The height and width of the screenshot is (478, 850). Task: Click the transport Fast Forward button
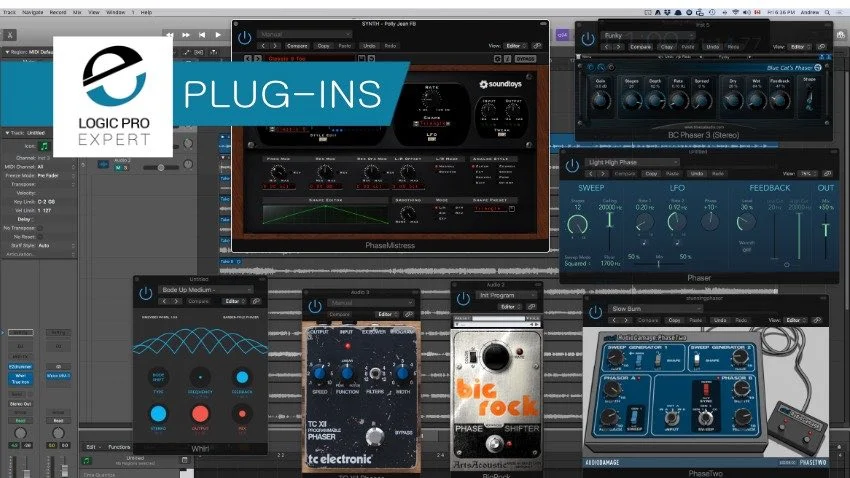[x=186, y=35]
